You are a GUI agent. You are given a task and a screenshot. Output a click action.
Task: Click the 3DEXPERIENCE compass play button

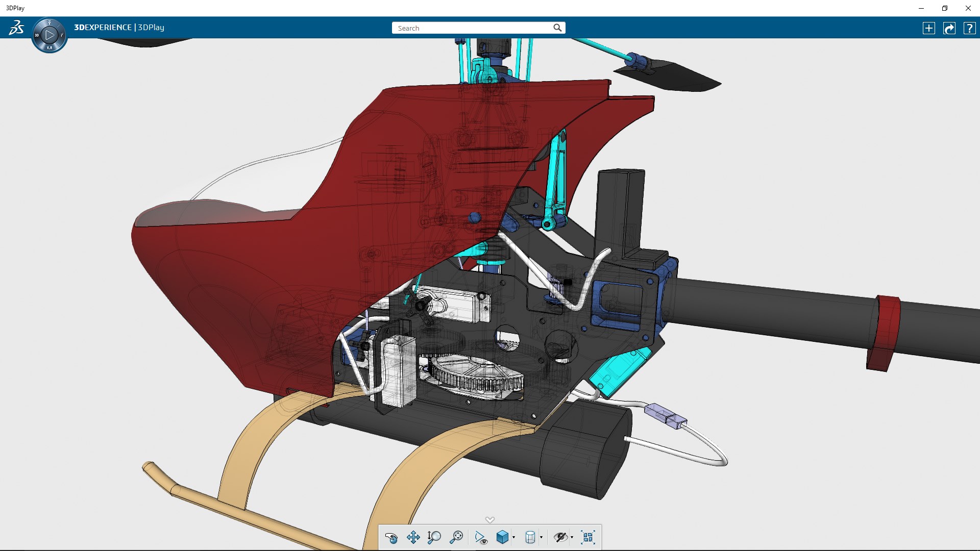50,35
